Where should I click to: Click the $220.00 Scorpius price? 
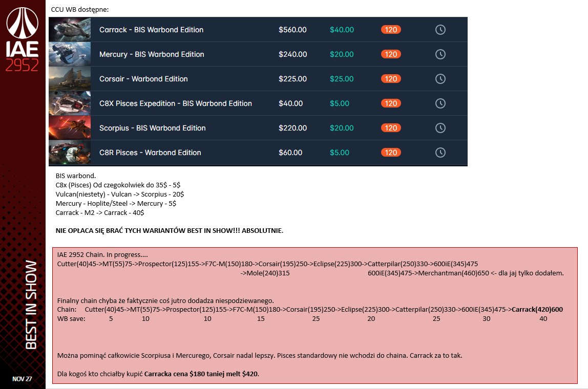292,128
